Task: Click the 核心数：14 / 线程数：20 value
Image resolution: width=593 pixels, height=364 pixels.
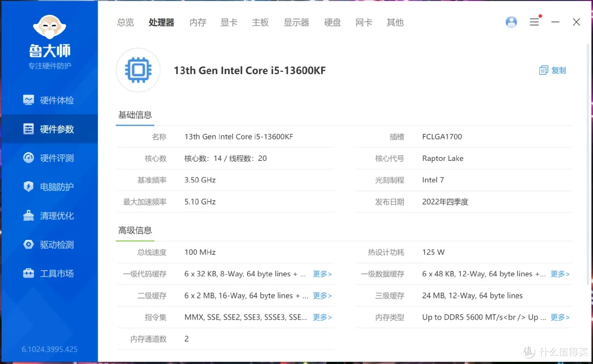Action: (226, 158)
